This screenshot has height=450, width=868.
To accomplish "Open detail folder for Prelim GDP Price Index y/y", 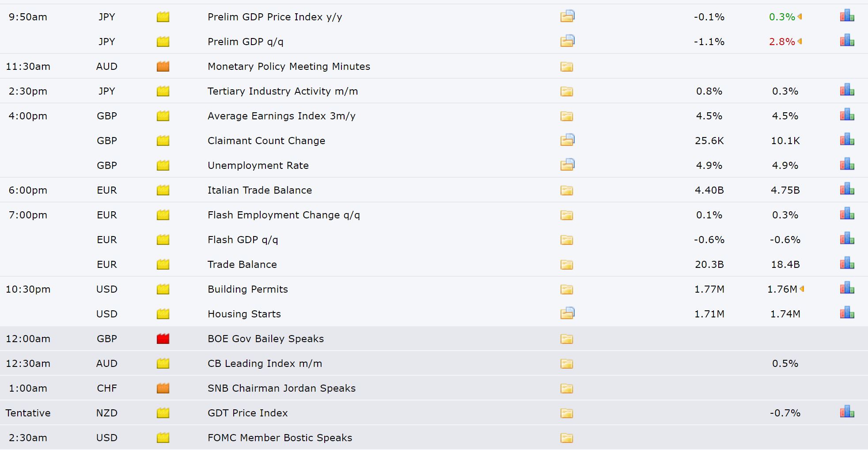I will 567,16.
